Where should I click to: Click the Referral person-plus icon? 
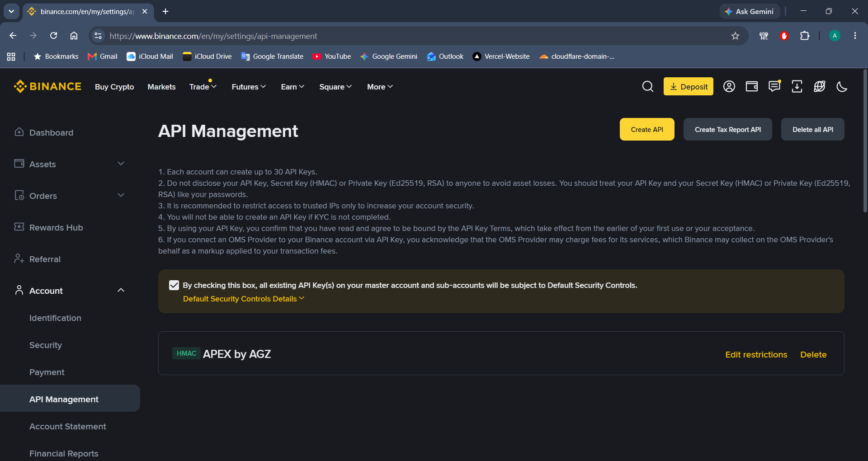pos(19,259)
